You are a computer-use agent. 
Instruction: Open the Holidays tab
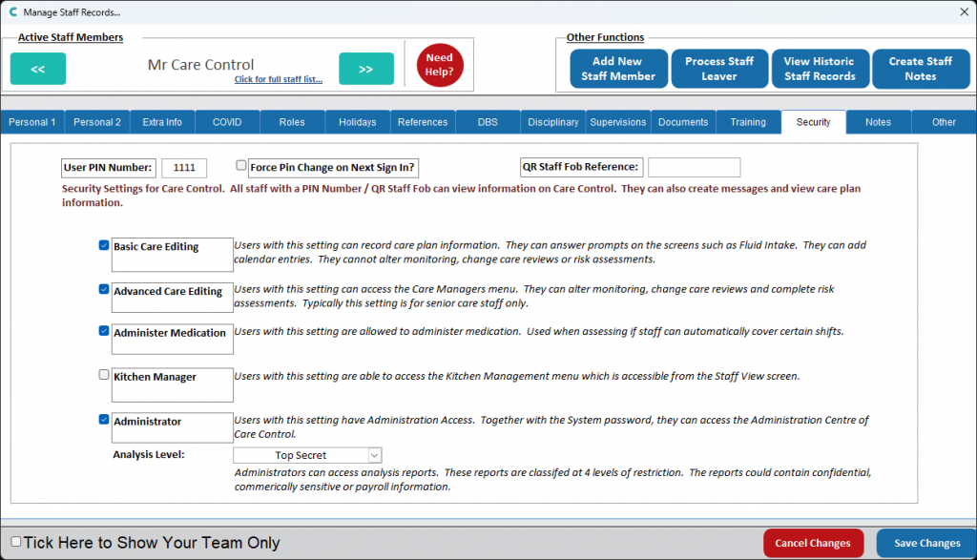(357, 122)
